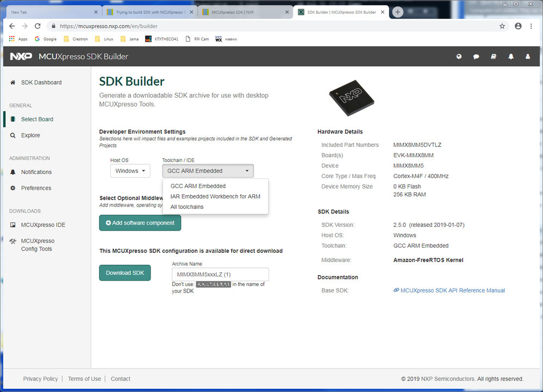Click the browser address bar URL
The image size is (543, 392).
[109, 26]
